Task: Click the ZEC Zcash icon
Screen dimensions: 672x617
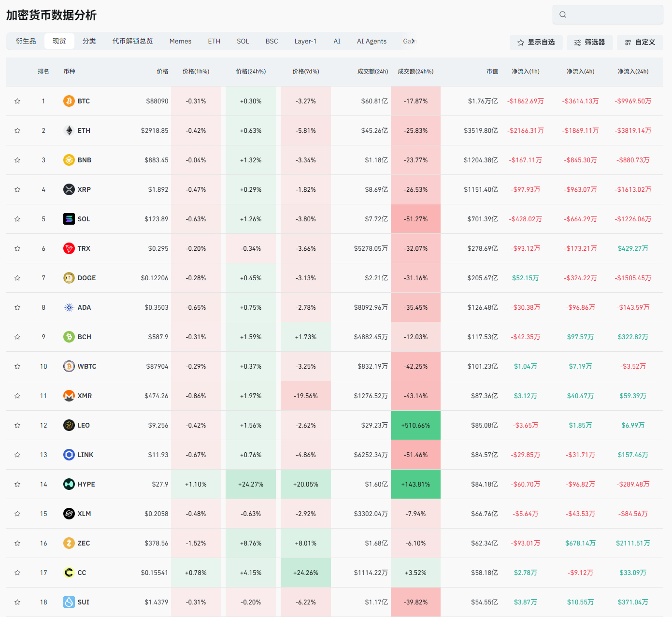Action: click(x=69, y=543)
